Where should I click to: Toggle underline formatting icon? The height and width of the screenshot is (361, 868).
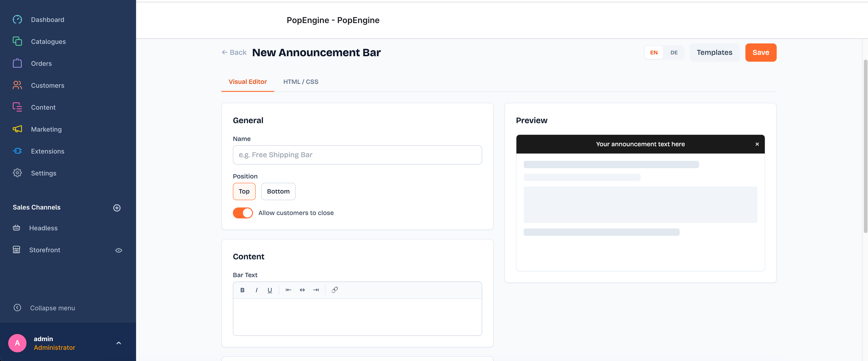pyautogui.click(x=270, y=290)
